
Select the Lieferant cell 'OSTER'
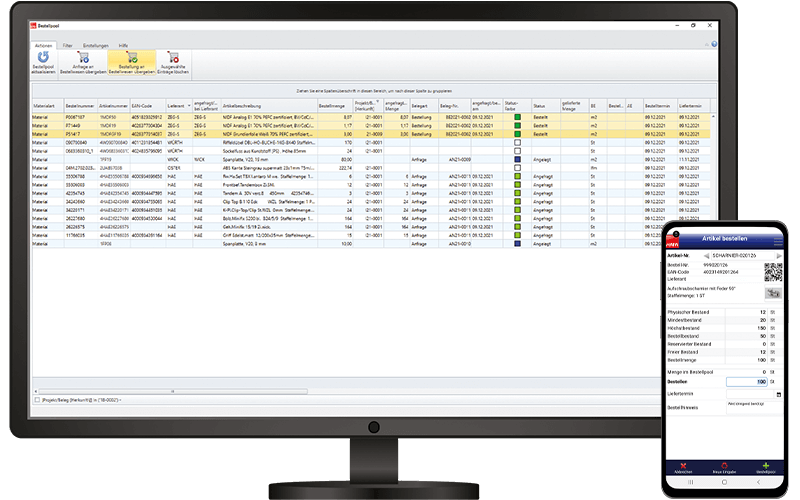pyautogui.click(x=179, y=168)
